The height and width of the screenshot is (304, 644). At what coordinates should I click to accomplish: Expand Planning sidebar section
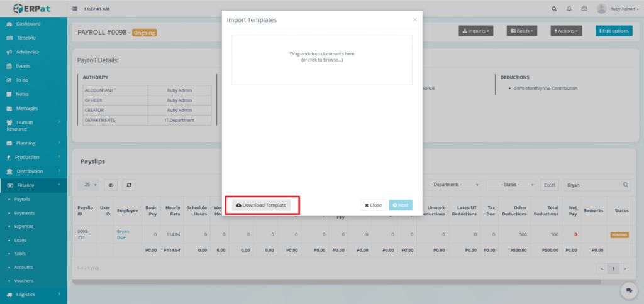pyautogui.click(x=33, y=143)
